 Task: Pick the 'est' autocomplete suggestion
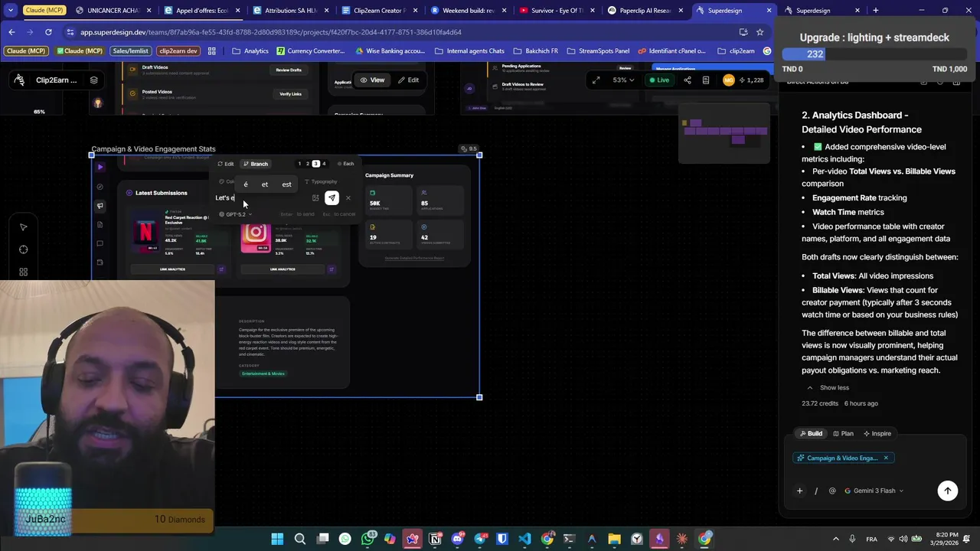pyautogui.click(x=286, y=184)
